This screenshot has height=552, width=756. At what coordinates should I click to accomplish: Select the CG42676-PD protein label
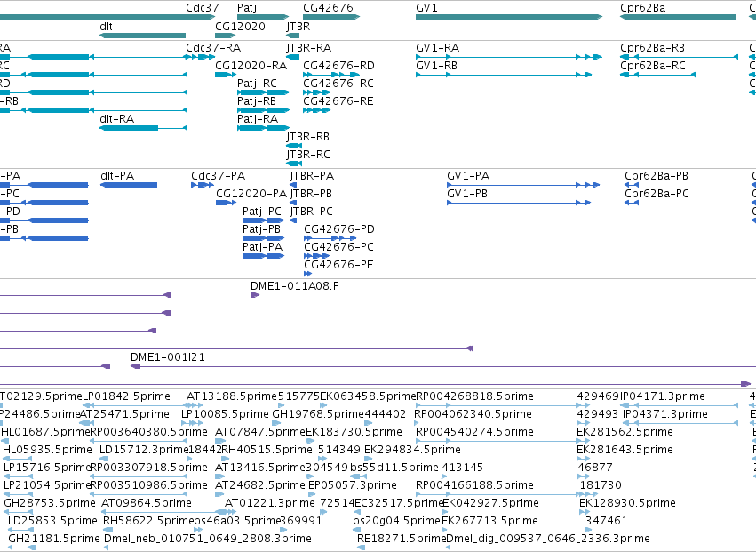(x=339, y=229)
